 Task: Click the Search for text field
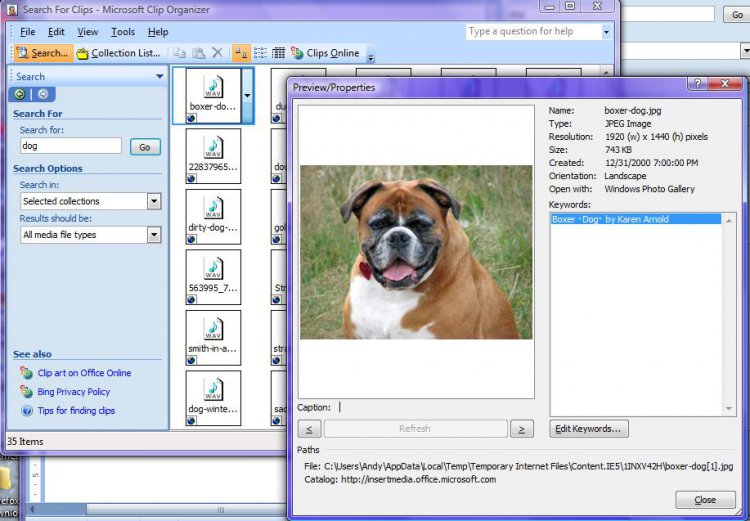(x=71, y=146)
